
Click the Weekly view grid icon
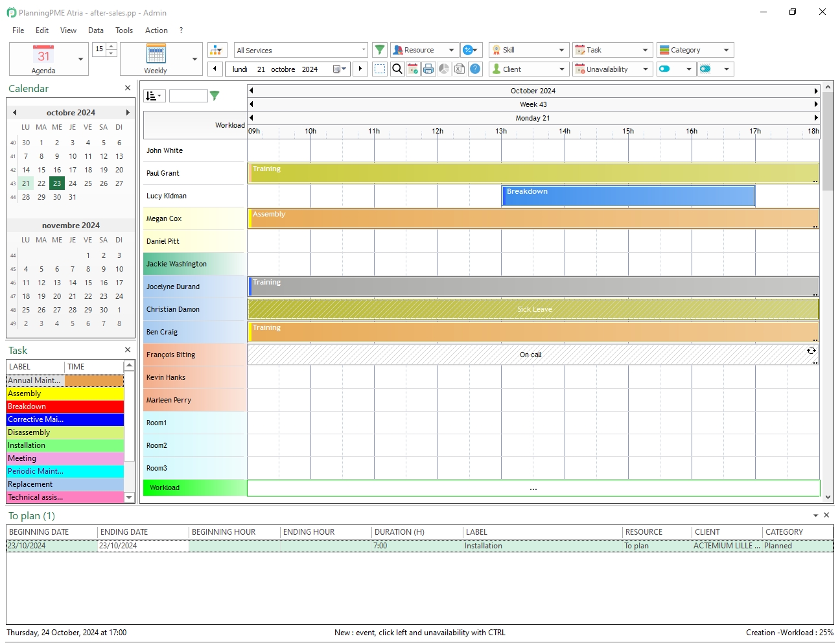click(x=156, y=54)
